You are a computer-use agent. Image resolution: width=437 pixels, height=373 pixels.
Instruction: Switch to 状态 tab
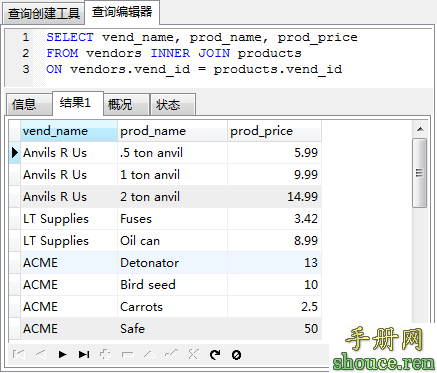173,105
